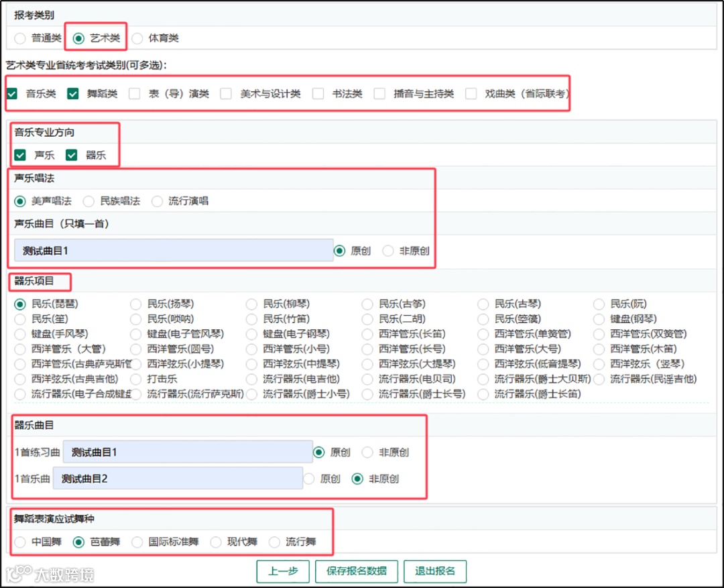Uncheck the 舞蹈类 checkbox

[x=73, y=94]
